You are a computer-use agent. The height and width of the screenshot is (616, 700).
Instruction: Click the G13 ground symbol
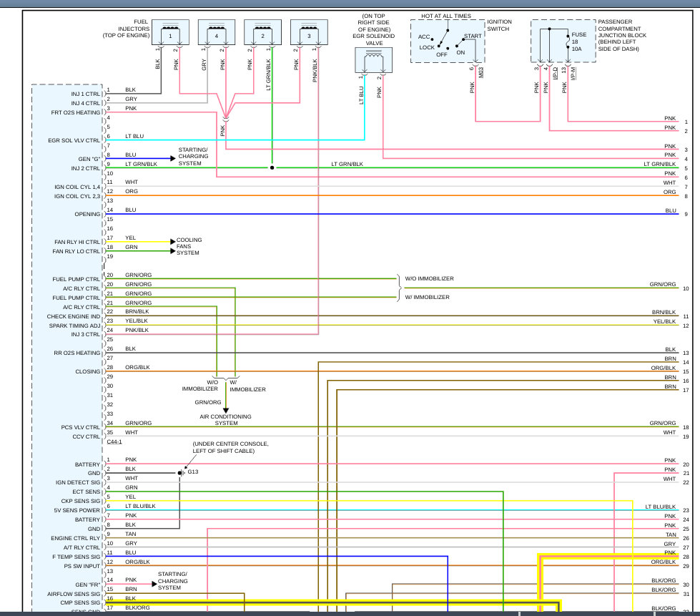pyautogui.click(x=180, y=473)
